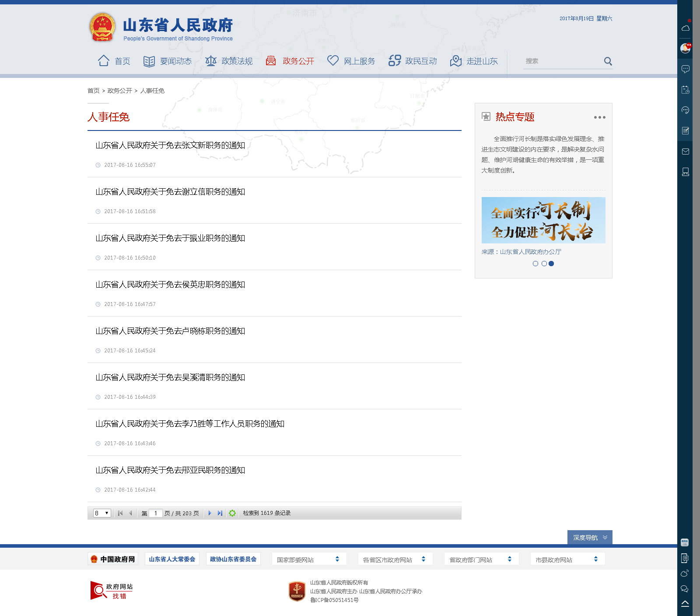Open the 网上服务 navigation menu

click(x=351, y=61)
